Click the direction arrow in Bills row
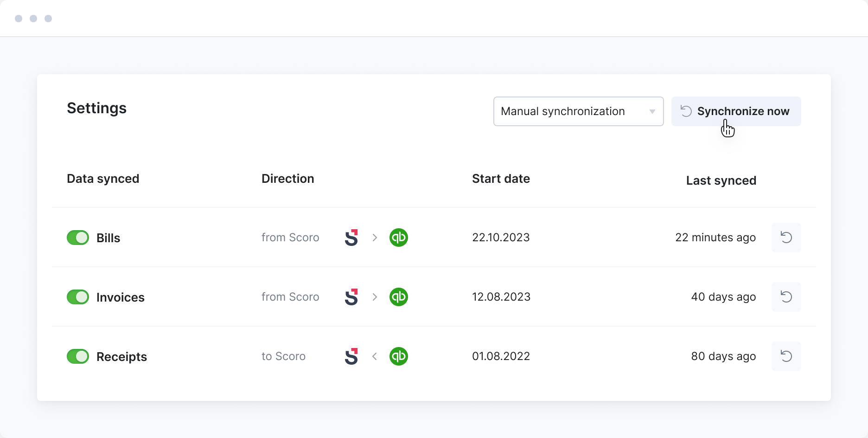This screenshot has height=438, width=868. coord(375,238)
